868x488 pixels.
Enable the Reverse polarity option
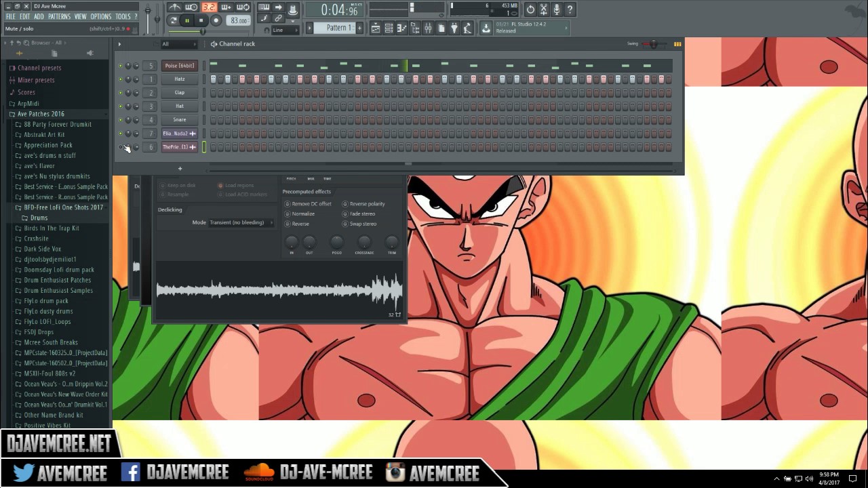click(345, 204)
